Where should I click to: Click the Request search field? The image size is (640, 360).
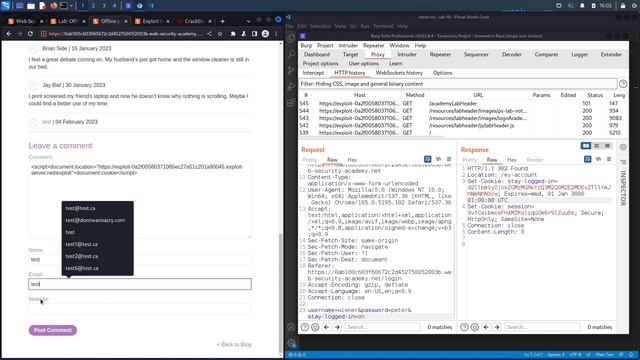tap(382, 327)
